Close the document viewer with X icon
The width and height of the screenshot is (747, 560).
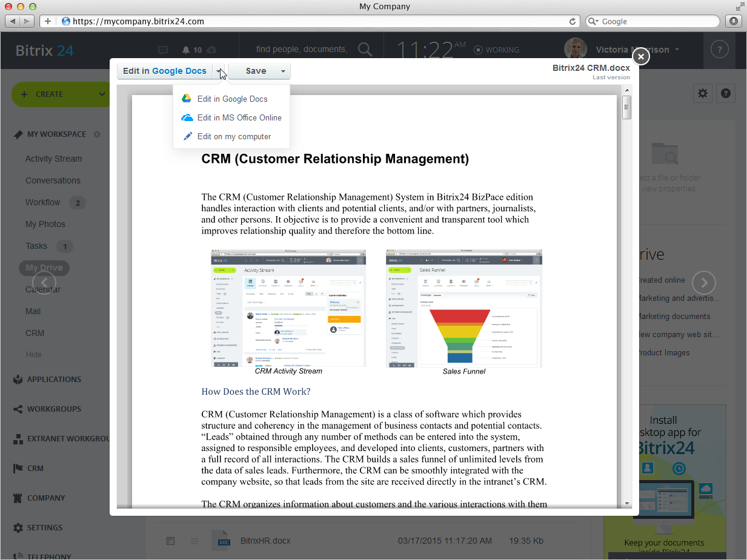click(641, 56)
